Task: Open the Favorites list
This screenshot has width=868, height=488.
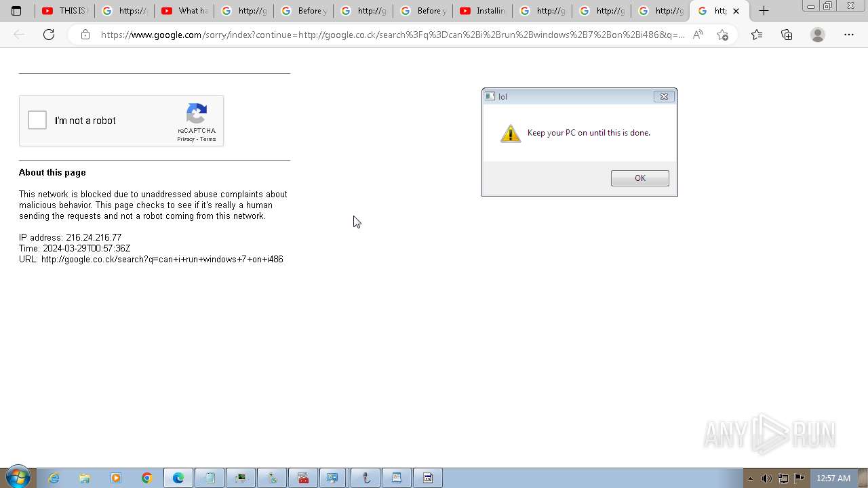Action: pyautogui.click(x=757, y=35)
